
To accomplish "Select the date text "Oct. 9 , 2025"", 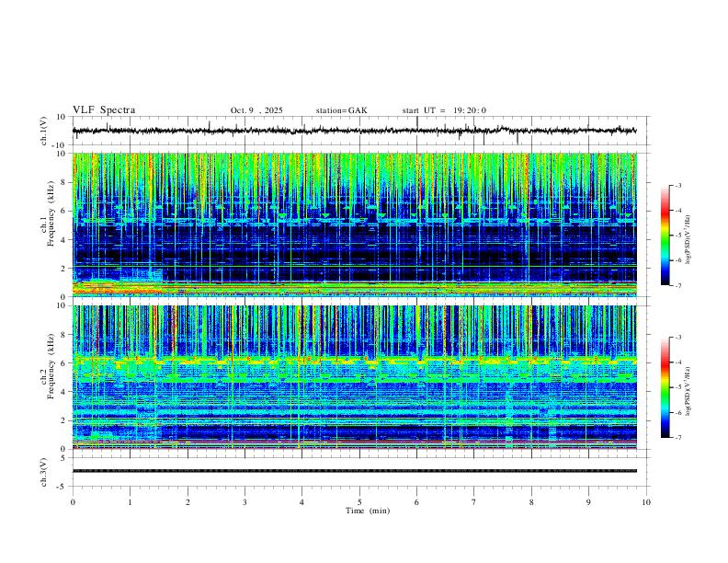I will tap(256, 110).
